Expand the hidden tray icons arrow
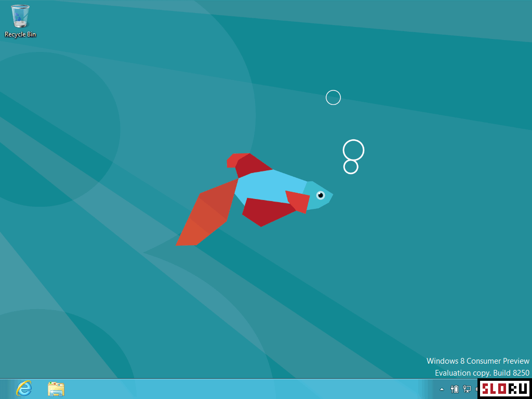 tap(442, 389)
